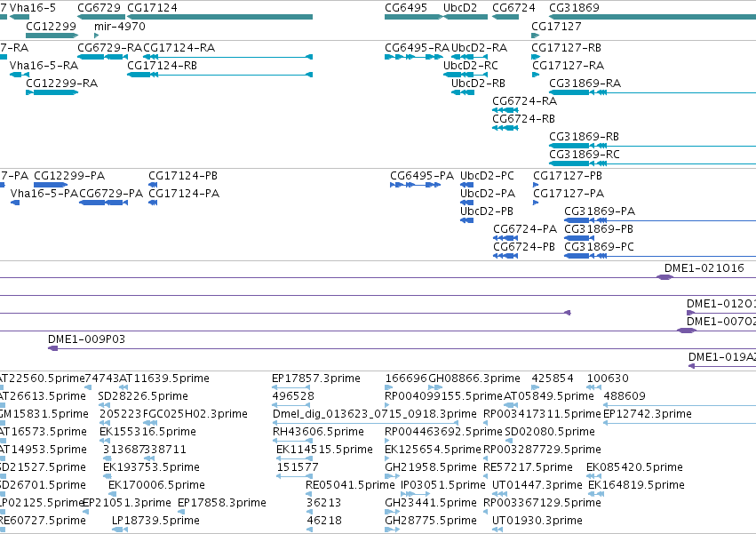The height and width of the screenshot is (534, 756).
Task: Select Dmel_dig_013623_0715_0918.3prime
Action: click(x=375, y=414)
